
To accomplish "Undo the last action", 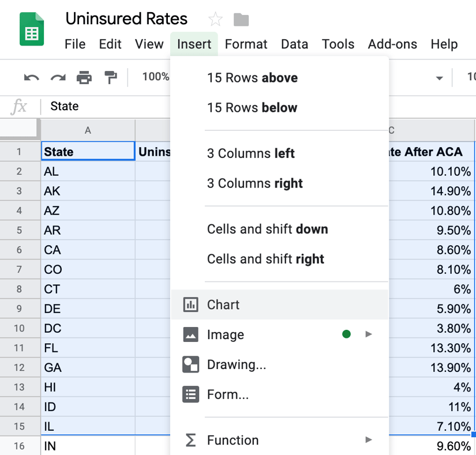I will [31, 77].
